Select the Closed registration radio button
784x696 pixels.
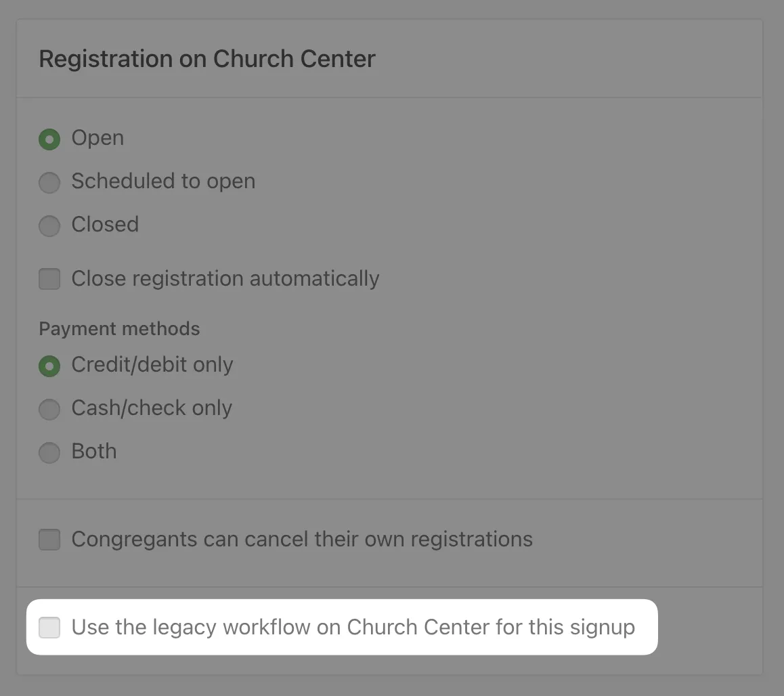tap(49, 226)
